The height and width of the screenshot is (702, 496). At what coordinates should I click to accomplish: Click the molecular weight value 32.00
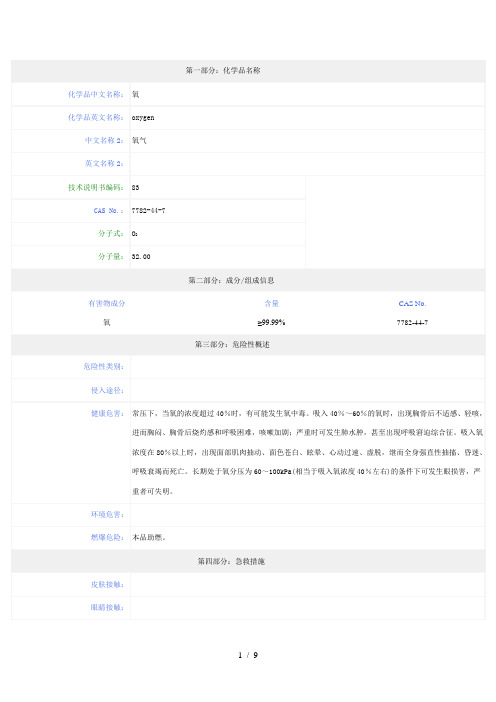click(141, 257)
